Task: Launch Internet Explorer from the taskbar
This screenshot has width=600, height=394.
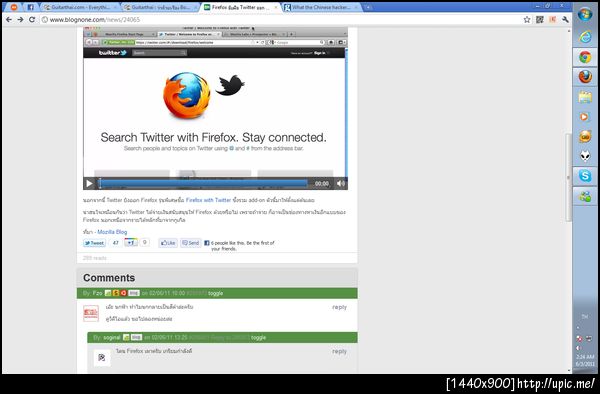Action: 585,37
